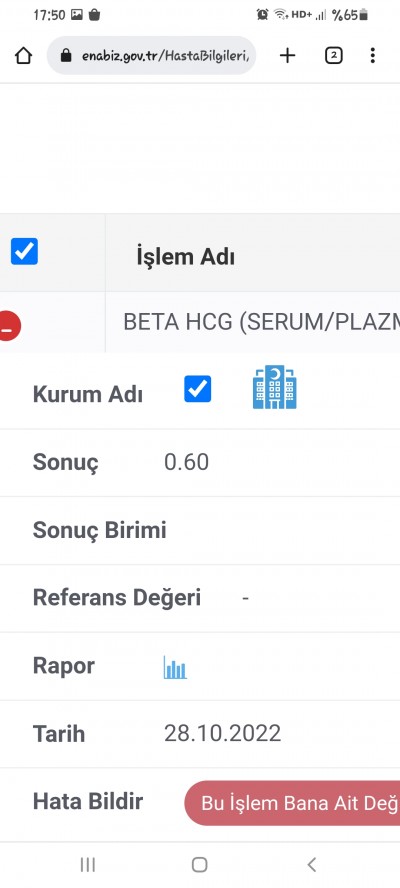Click the İşlem Adı column header
The height and width of the screenshot is (888, 400).
[x=185, y=257]
